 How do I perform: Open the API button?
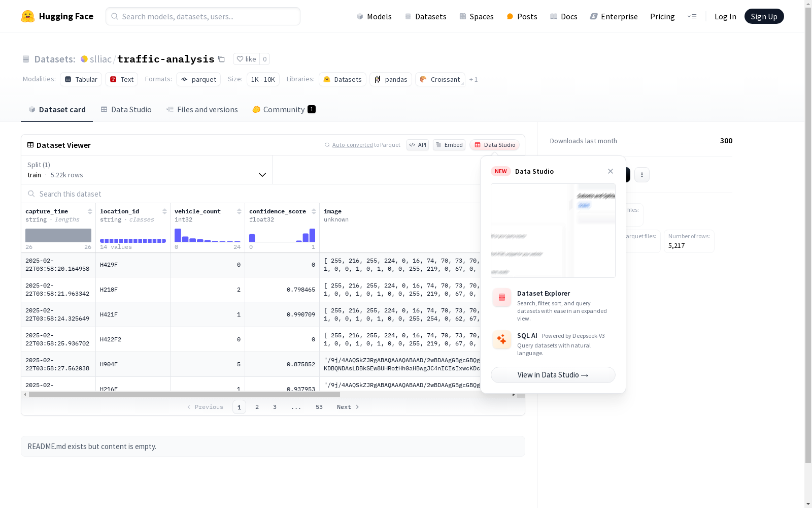(x=418, y=145)
